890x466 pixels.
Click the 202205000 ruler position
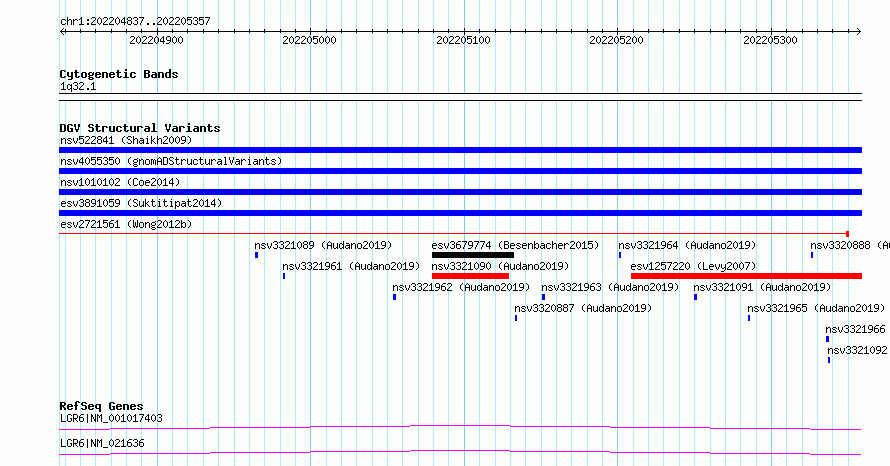(309, 40)
